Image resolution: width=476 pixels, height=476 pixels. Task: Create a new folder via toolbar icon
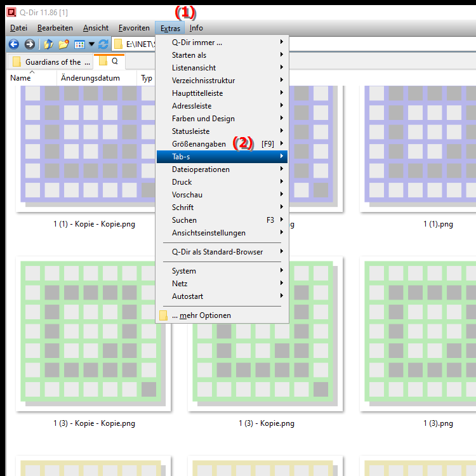pyautogui.click(x=63, y=44)
